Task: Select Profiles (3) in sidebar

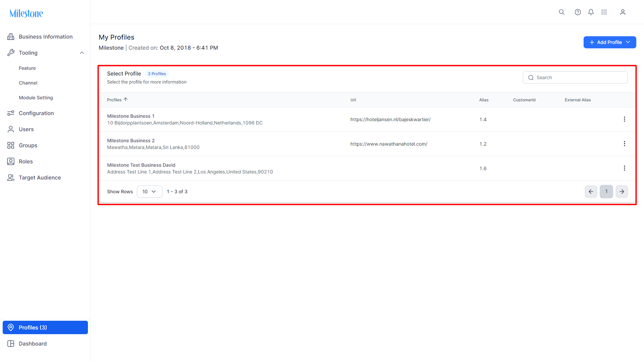Action: tap(45, 327)
